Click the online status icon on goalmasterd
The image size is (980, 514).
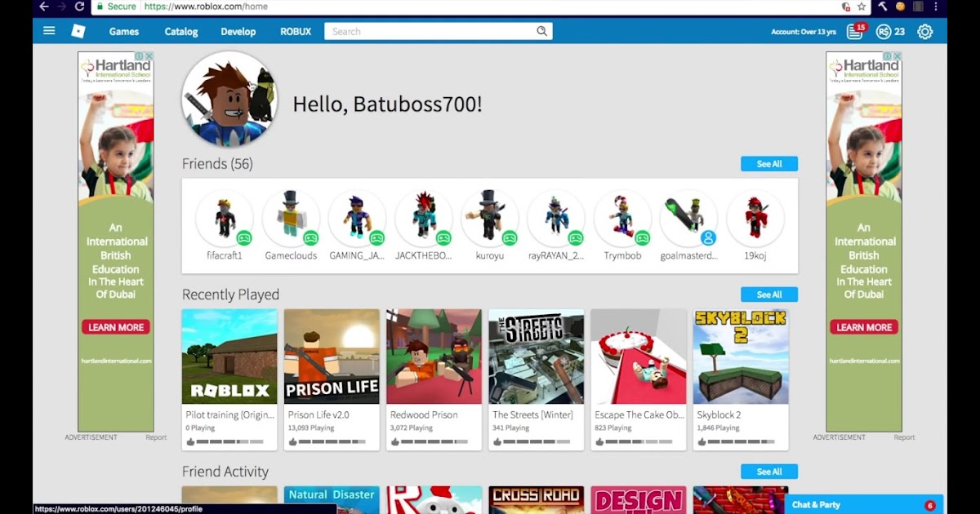tap(708, 238)
